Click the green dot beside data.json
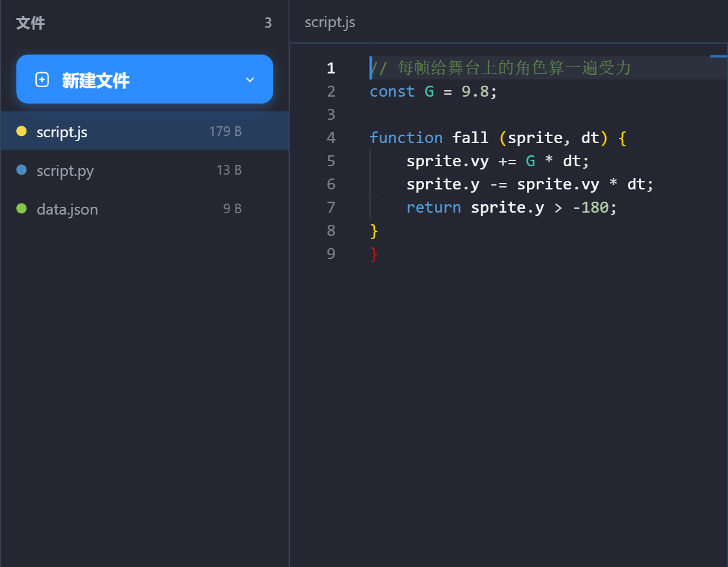Image resolution: width=728 pixels, height=567 pixels. pyautogui.click(x=21, y=209)
